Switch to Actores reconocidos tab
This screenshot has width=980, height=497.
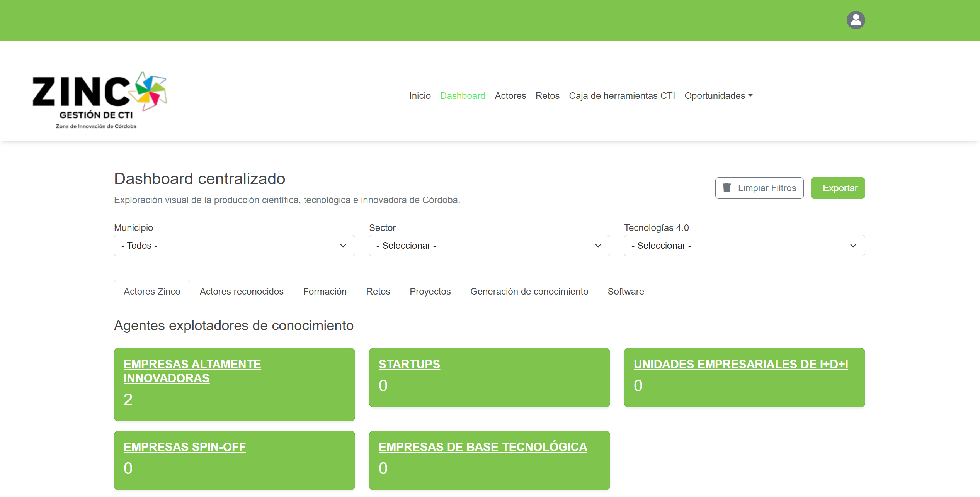241,292
